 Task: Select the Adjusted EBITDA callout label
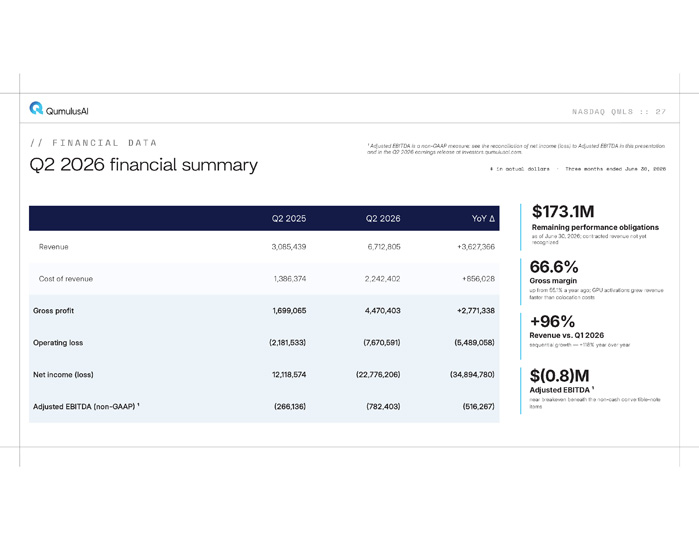click(x=561, y=390)
